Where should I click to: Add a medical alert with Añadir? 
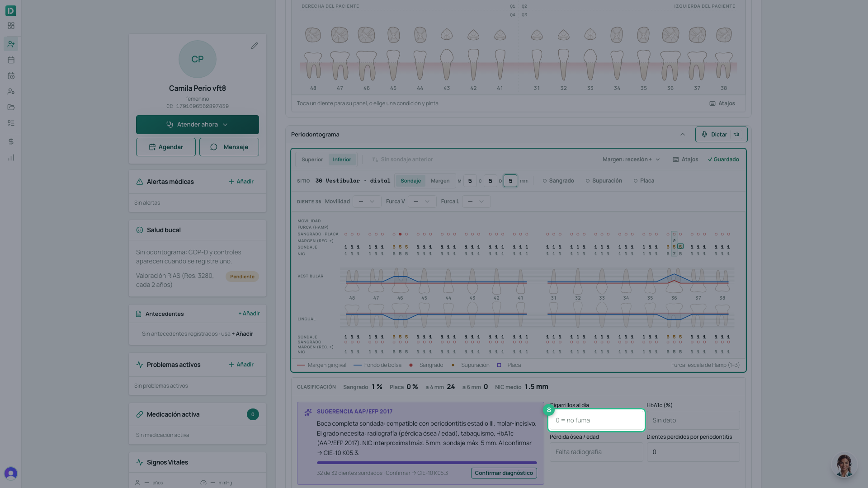pos(241,182)
